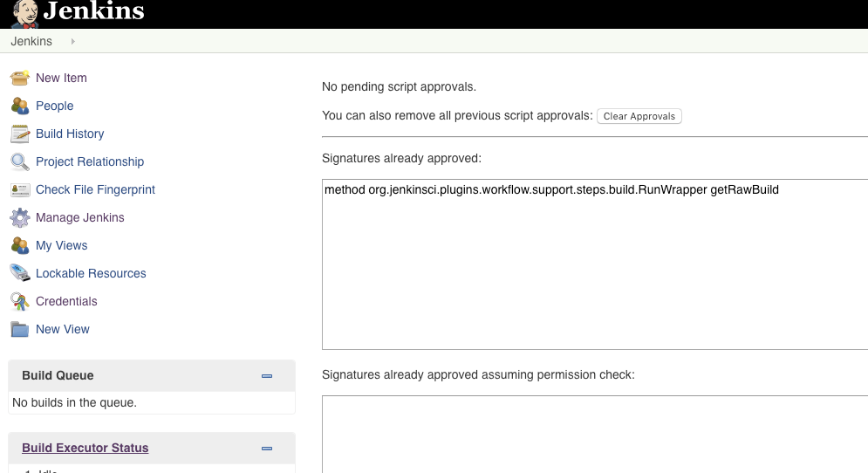This screenshot has width=868, height=473.
Task: Click the Build History notepad icon
Action: (x=20, y=134)
